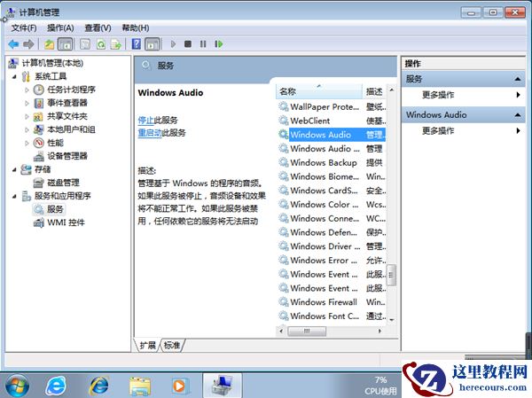
Task: Open the 文件(F) menu
Action: point(24,27)
